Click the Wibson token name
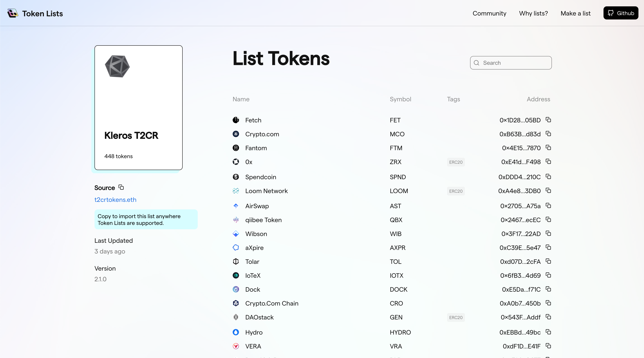 [x=256, y=234]
